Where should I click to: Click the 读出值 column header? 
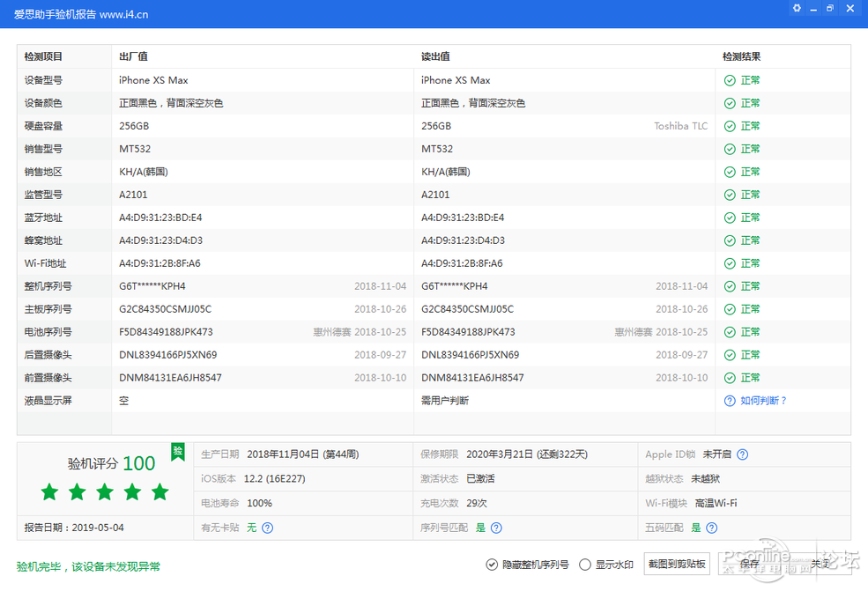(435, 56)
